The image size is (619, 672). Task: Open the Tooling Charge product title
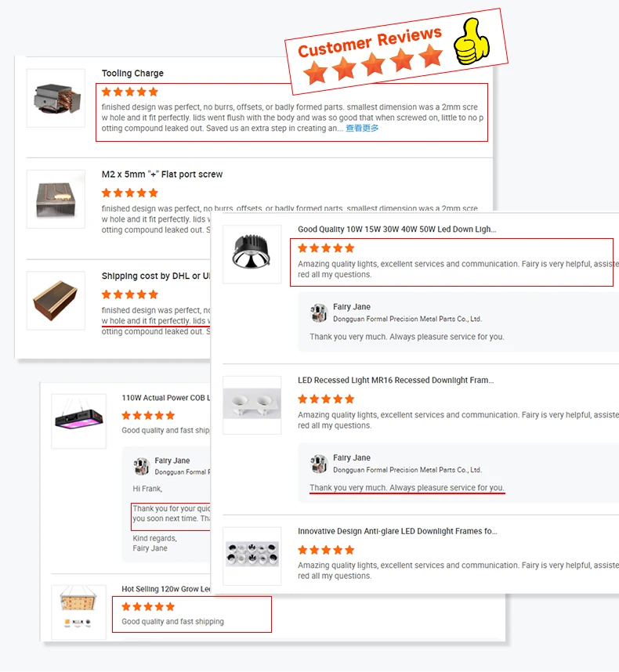click(x=132, y=74)
